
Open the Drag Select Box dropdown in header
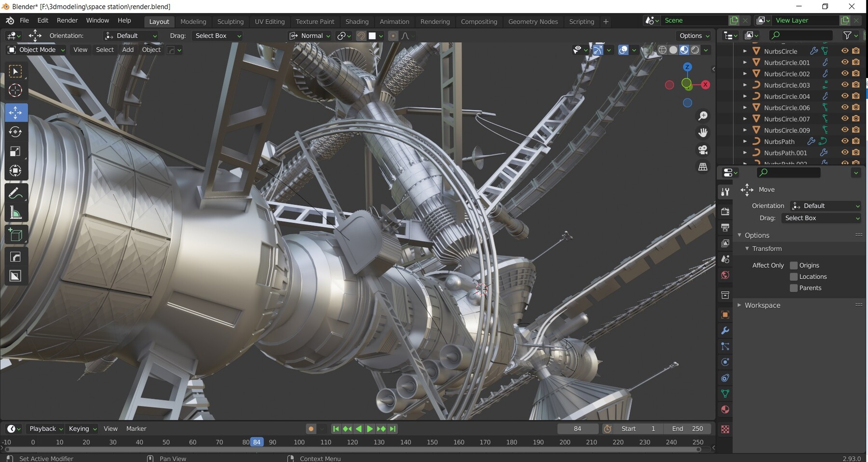point(217,36)
